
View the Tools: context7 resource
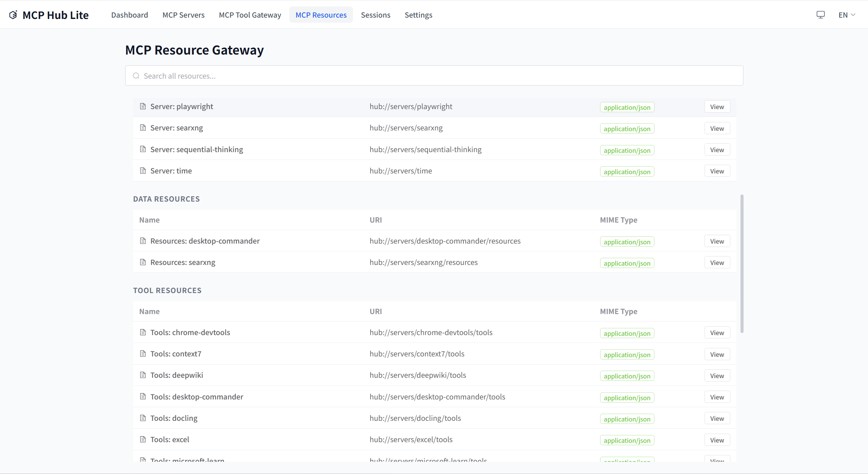click(x=717, y=354)
